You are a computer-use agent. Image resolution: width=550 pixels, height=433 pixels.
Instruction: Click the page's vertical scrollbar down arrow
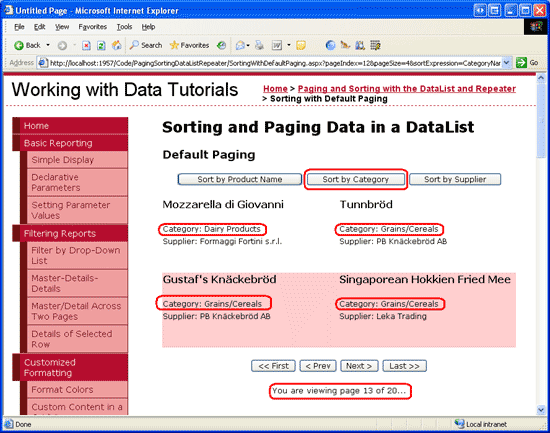tap(541, 409)
